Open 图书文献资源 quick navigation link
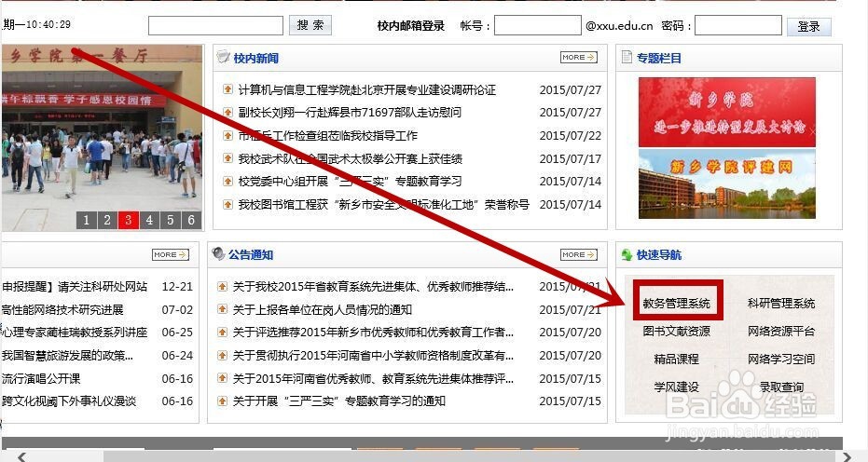Viewport: 868px width, 462px height. [x=677, y=331]
